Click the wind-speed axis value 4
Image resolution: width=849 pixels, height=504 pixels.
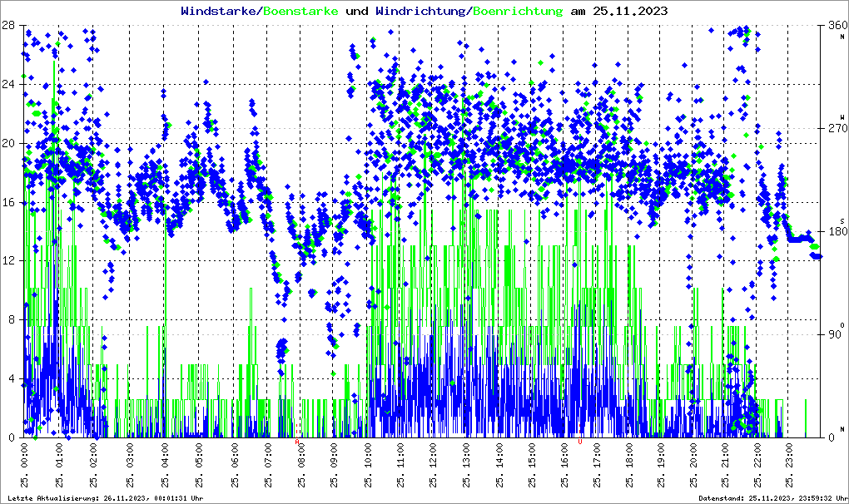[x=12, y=379]
